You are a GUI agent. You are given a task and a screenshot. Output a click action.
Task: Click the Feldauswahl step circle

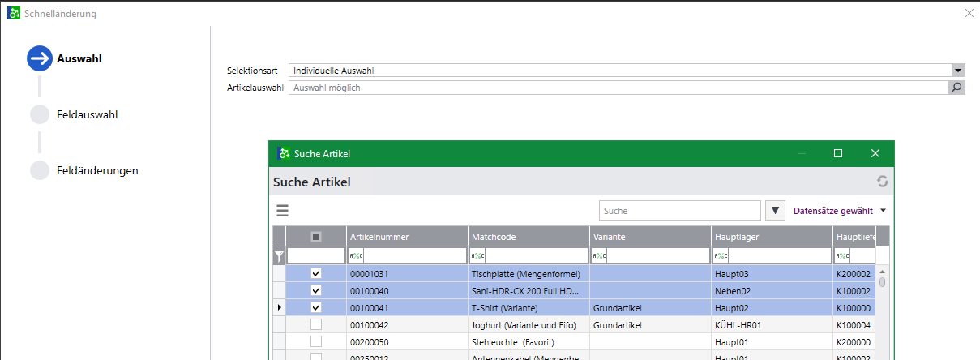(40, 114)
